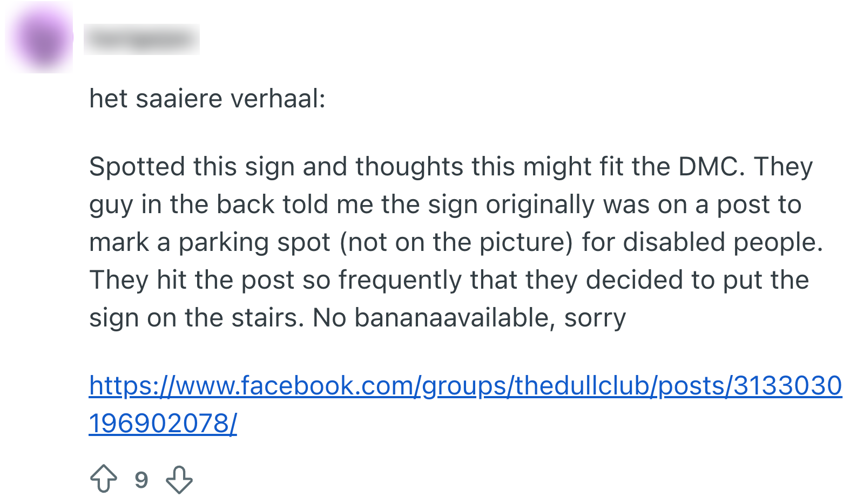850x504 pixels.
Task: Click the vote count number 9
Action: tap(141, 480)
